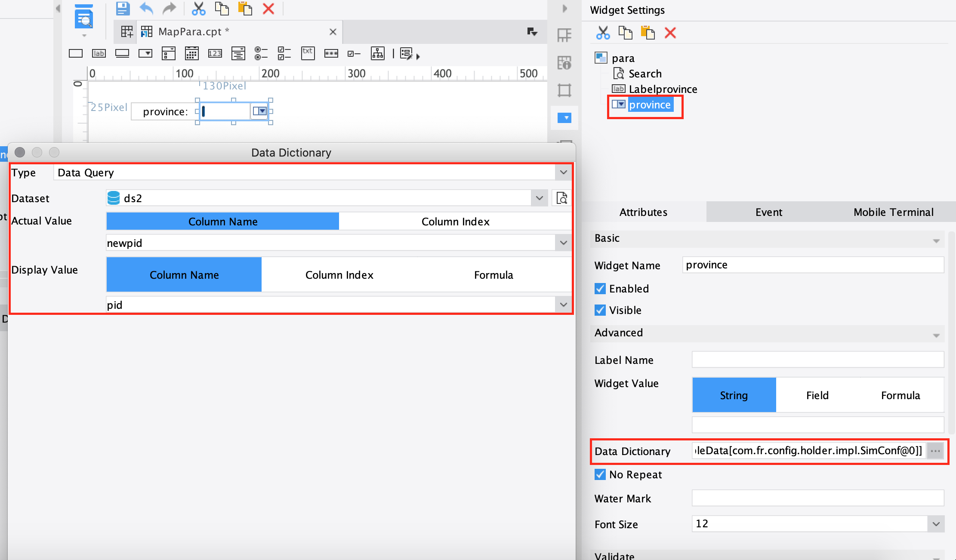Select the label widget icon in widget toolbar
The image size is (956, 560).
pyautogui.click(x=99, y=53)
